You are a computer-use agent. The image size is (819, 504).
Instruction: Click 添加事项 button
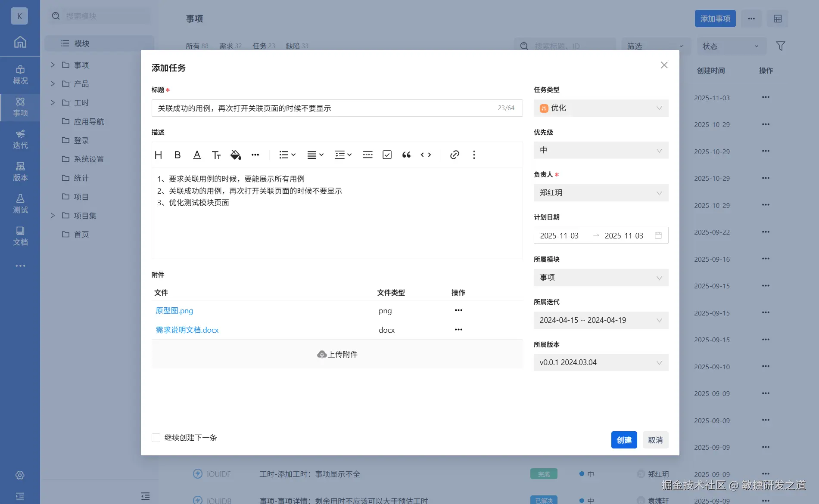coord(715,19)
